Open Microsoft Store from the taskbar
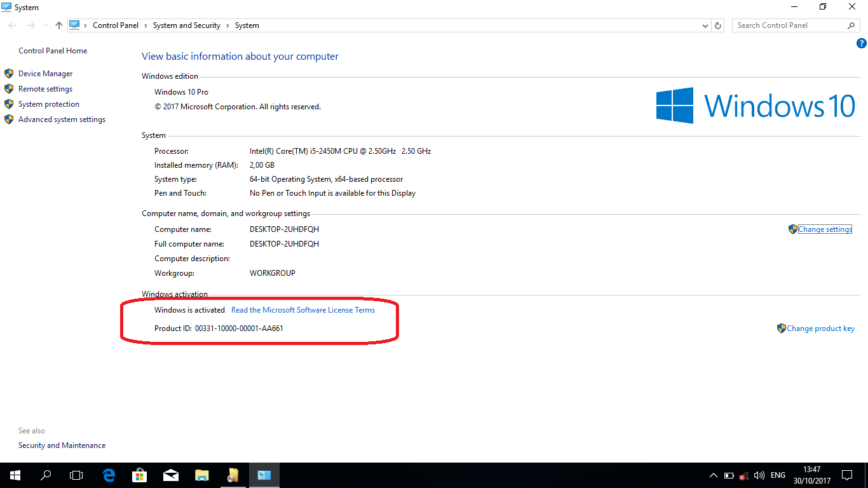 pyautogui.click(x=139, y=475)
